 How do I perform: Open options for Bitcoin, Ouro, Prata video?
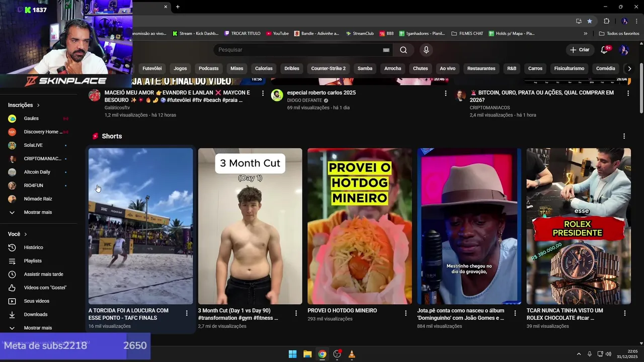pyautogui.click(x=628, y=93)
